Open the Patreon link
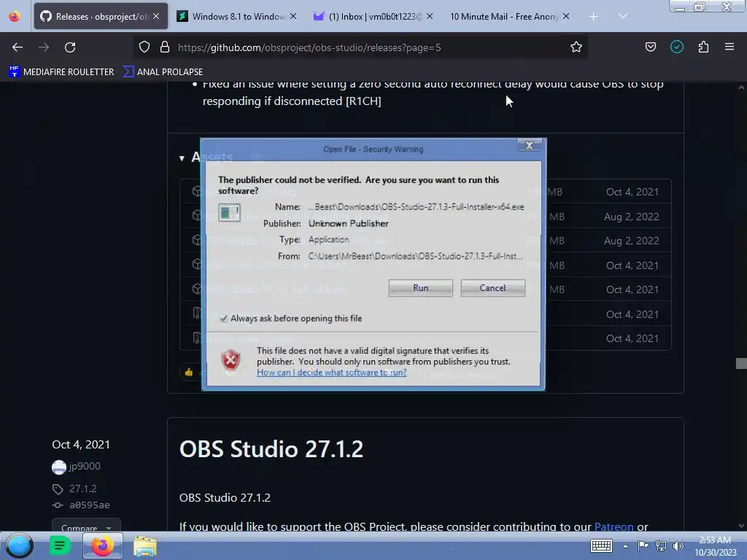747x560 pixels. click(x=614, y=526)
